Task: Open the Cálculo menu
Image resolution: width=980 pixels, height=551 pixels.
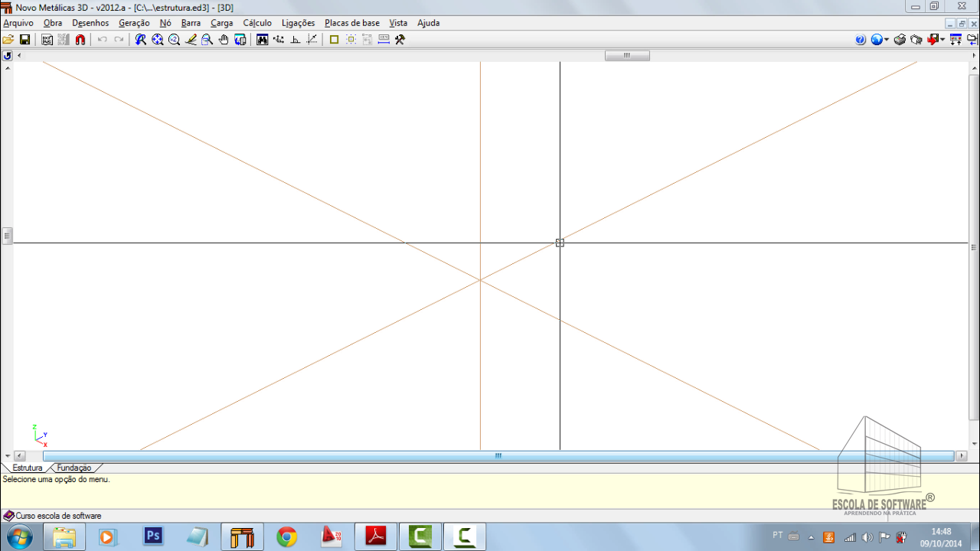Action: click(257, 23)
